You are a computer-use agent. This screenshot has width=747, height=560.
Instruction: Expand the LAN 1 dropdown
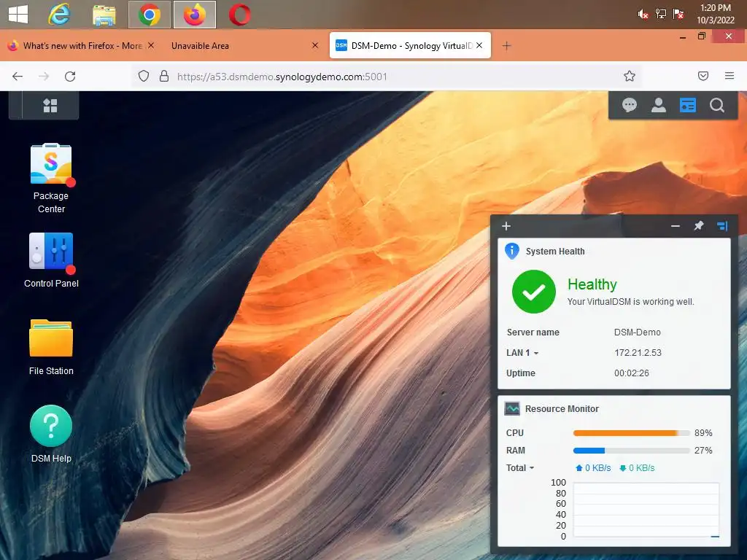point(522,353)
